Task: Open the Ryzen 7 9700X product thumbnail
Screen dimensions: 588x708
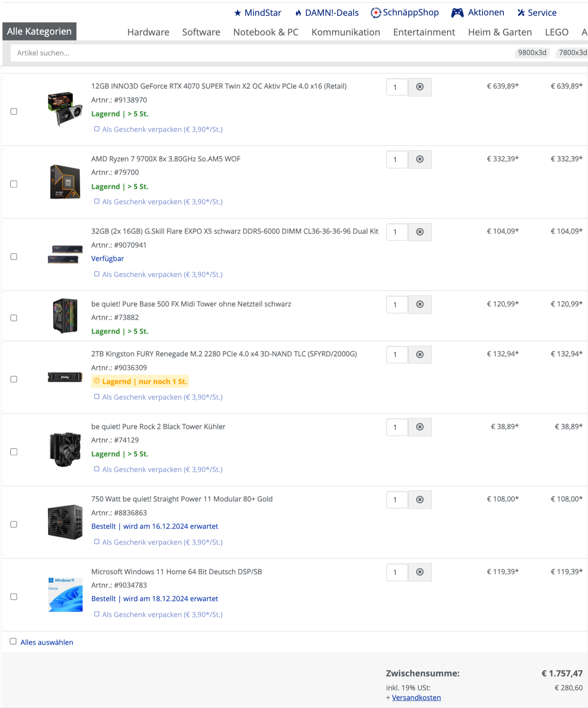Action: point(65,181)
